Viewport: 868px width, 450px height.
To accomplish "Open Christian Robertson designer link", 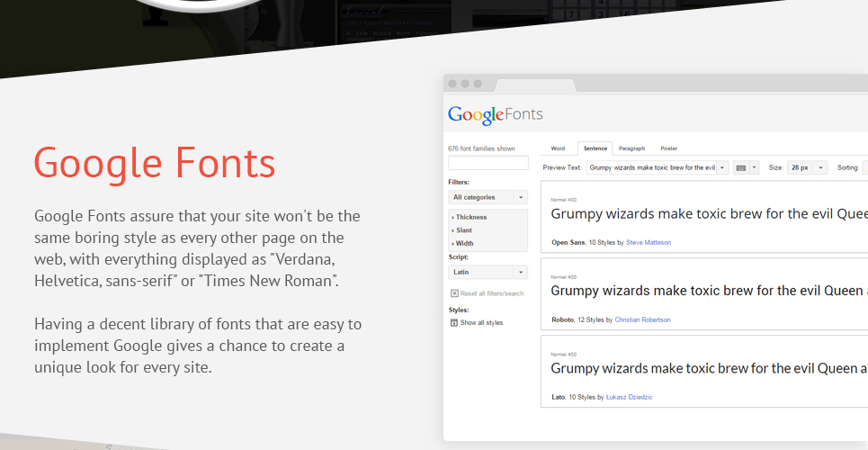I will [x=642, y=319].
